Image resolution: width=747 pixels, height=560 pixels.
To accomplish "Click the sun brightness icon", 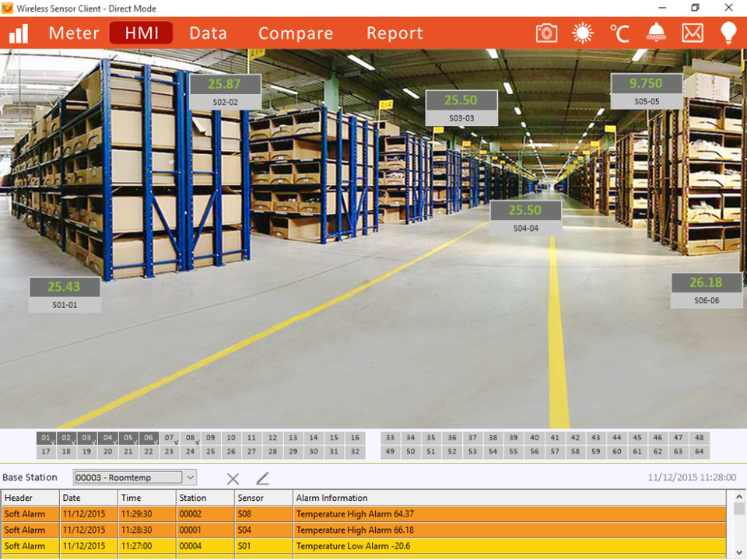I will [x=582, y=33].
